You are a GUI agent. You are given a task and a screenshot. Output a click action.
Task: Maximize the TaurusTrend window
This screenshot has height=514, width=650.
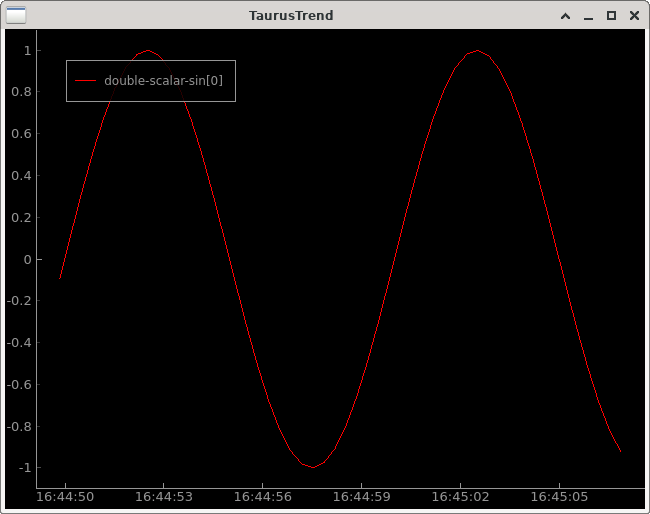611,16
